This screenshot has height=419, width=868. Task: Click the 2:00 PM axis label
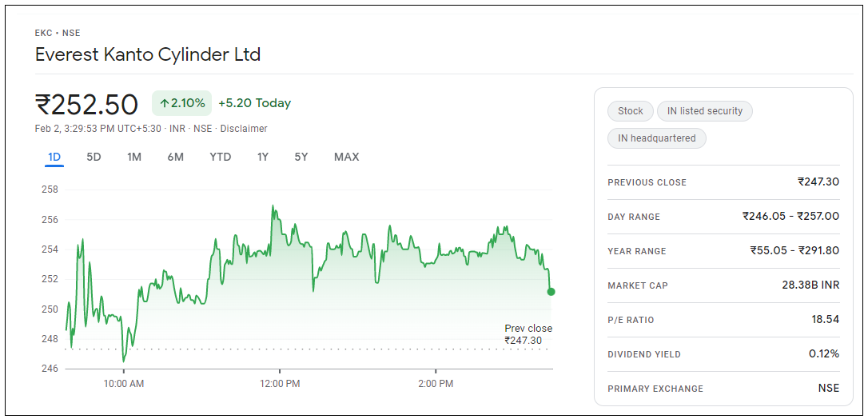point(436,384)
